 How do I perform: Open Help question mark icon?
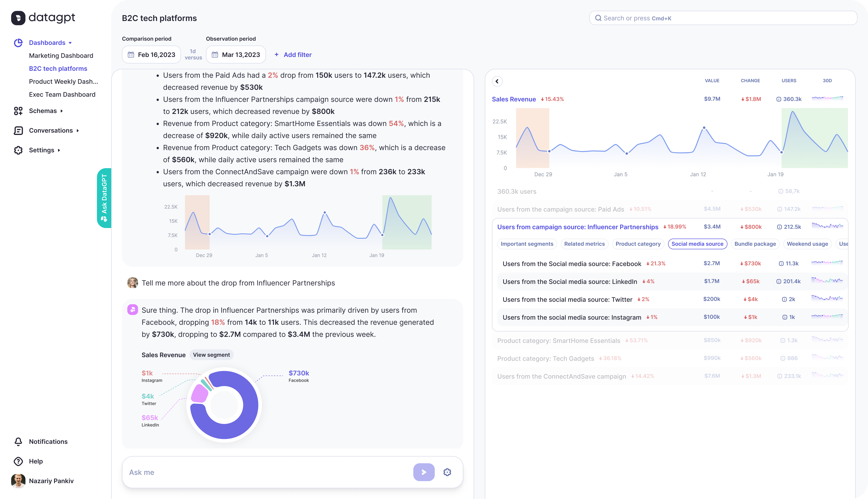[18, 461]
